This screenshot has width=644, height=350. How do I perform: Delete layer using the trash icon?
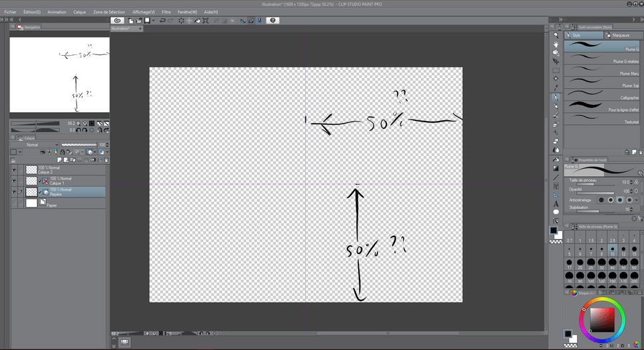(107, 160)
